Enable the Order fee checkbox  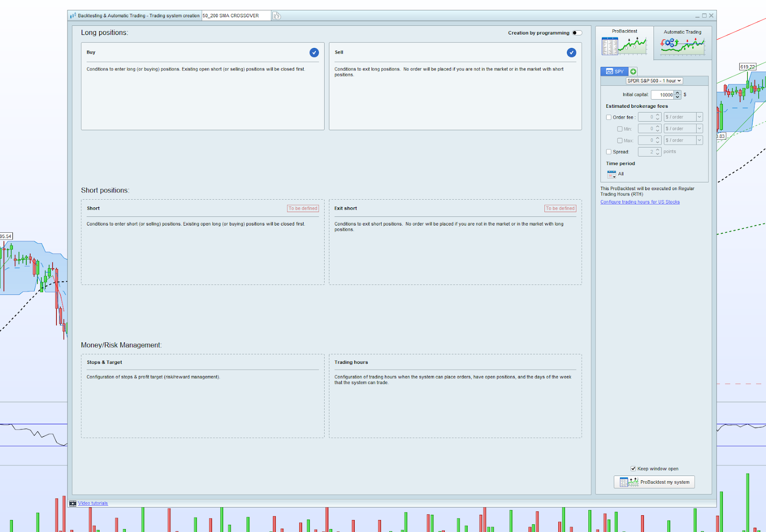[x=609, y=117]
